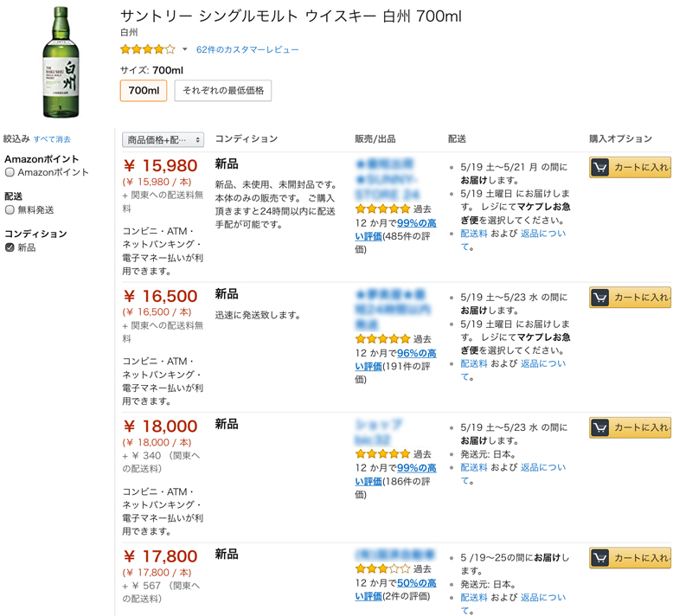Click cart icon for ¥17,800 offer
The height and width of the screenshot is (616, 692).
pyautogui.click(x=600, y=558)
